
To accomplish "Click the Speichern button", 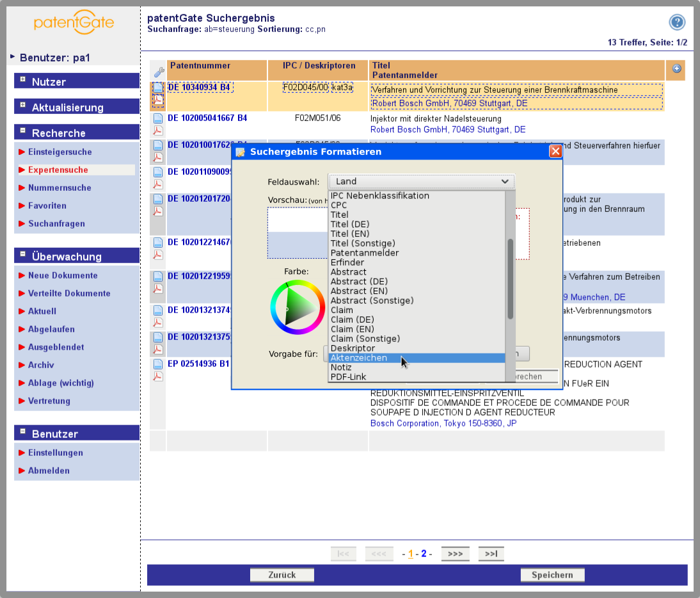I will click(552, 575).
